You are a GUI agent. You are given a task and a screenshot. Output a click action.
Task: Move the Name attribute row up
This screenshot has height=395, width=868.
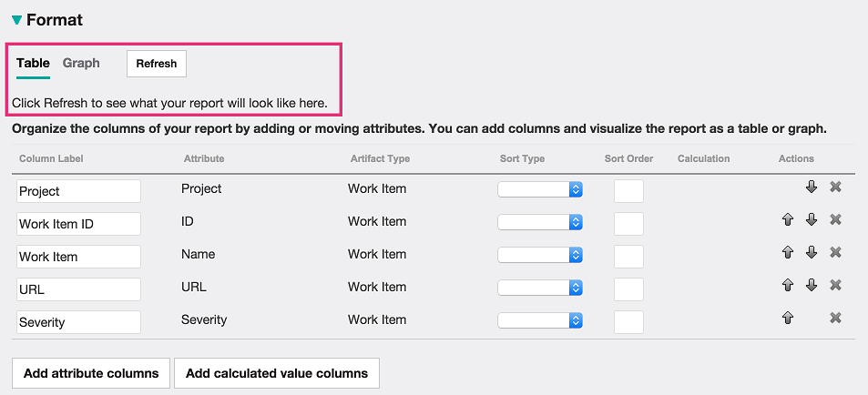coord(788,253)
